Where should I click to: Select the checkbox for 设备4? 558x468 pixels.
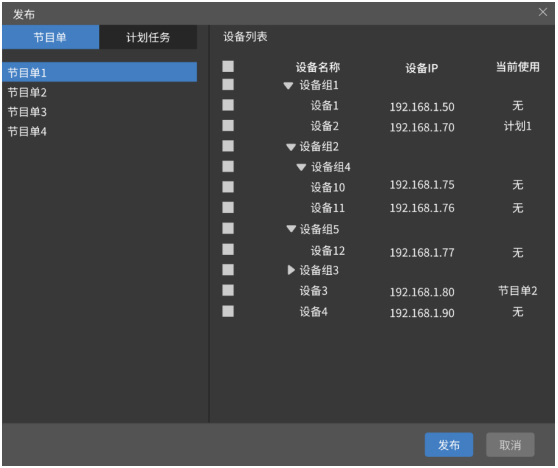(x=228, y=311)
